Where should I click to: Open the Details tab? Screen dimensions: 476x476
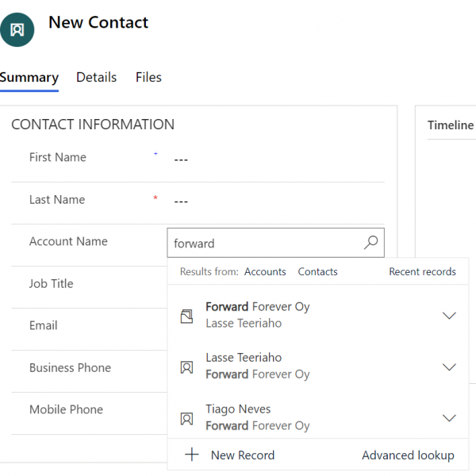pyautogui.click(x=96, y=78)
